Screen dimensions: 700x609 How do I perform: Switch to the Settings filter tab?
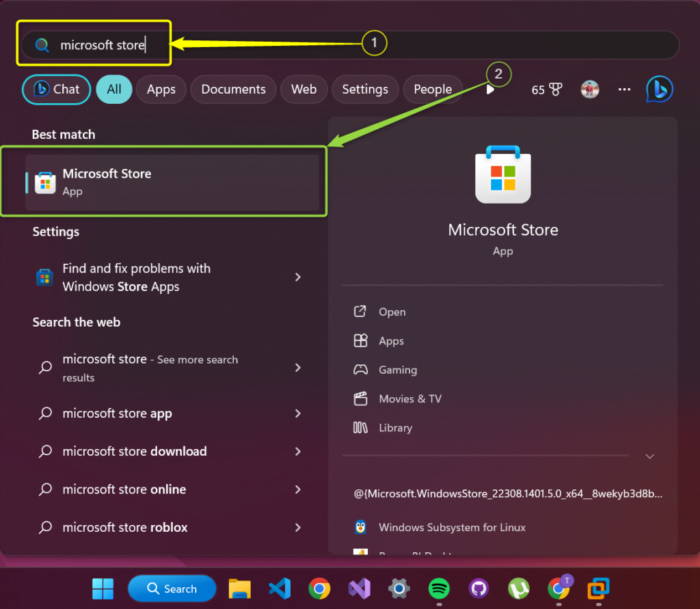point(365,89)
